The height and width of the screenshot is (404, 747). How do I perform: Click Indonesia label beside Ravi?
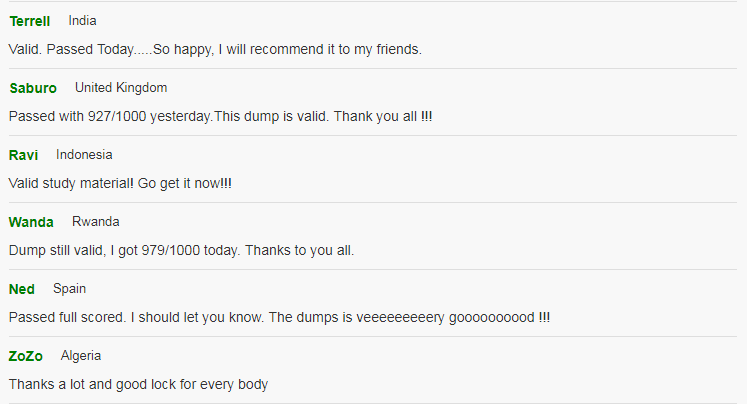[x=84, y=155]
